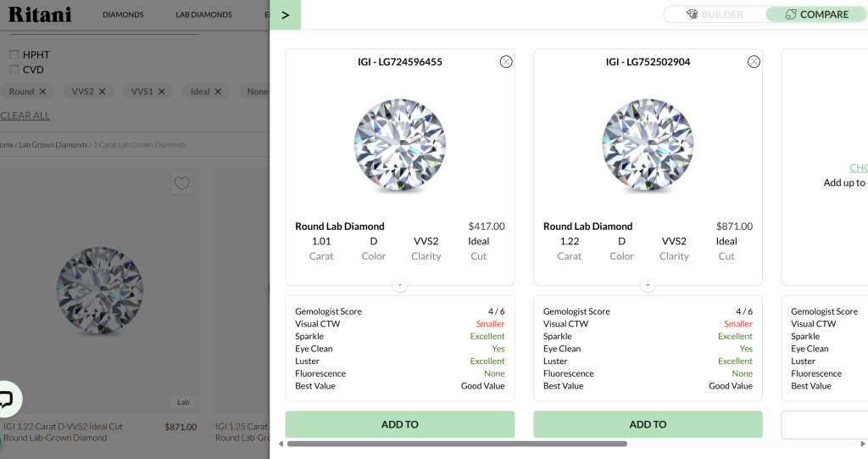Click the 1.22 Carat value
Viewport: 868px width, 459px height.
(569, 241)
